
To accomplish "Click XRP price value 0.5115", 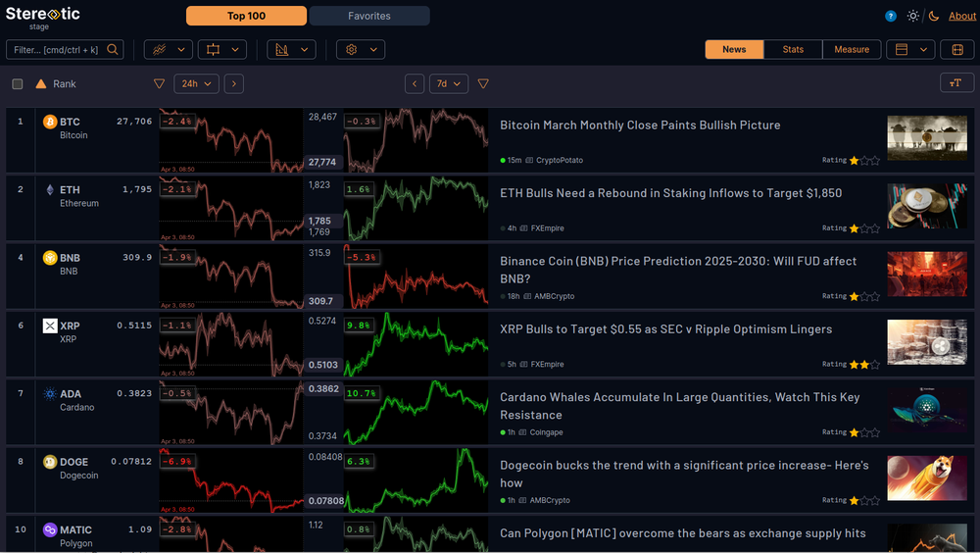I will tap(134, 326).
